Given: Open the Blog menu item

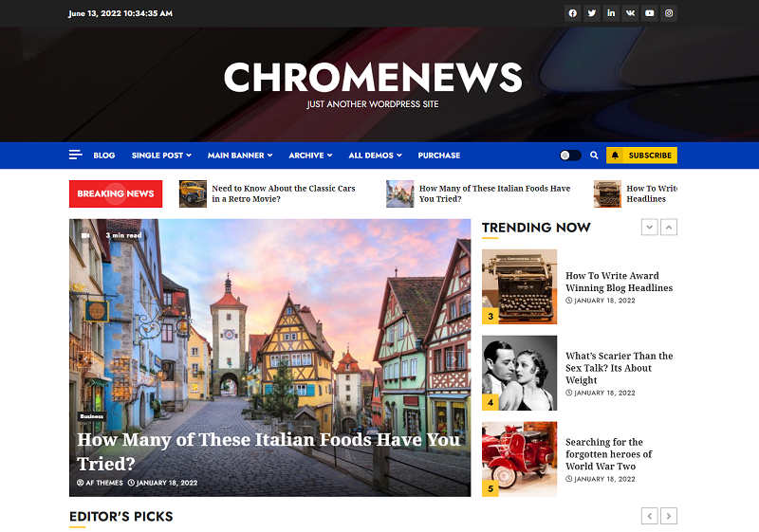Looking at the screenshot, I should point(104,156).
